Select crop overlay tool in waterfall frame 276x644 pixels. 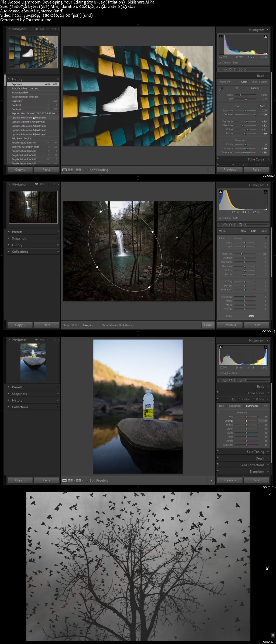coord(220,225)
